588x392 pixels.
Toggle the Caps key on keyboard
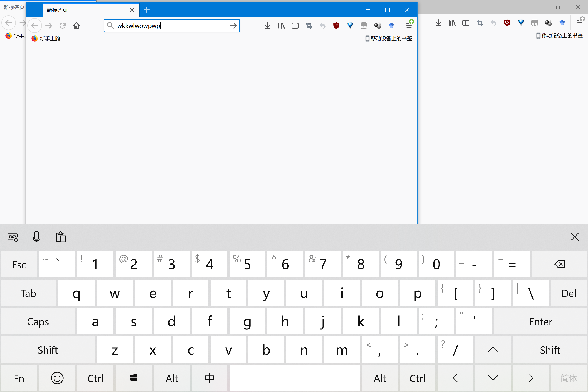tap(38, 322)
